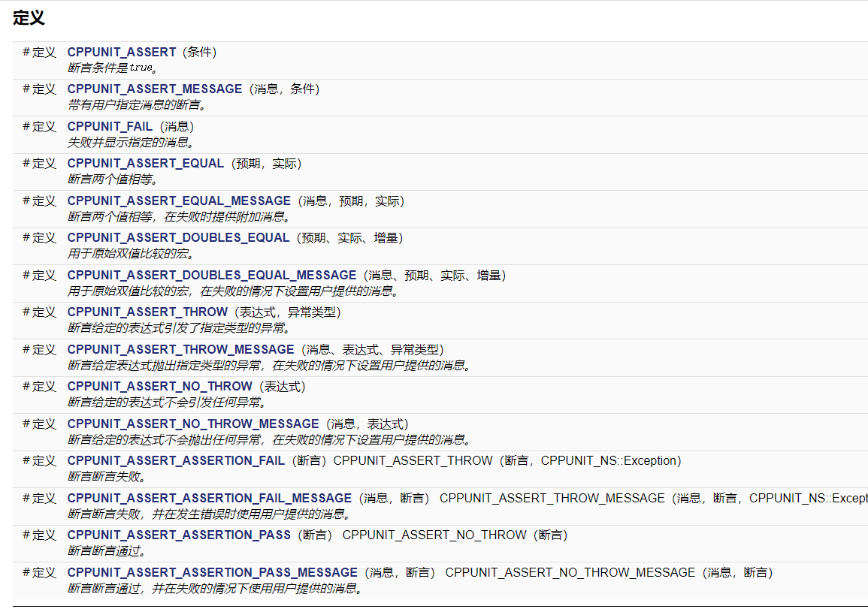Click "用于原始双值比较的宏，在失败的情况下设置用户提供的消息。"
This screenshot has height=612, width=868.
coord(234,291)
